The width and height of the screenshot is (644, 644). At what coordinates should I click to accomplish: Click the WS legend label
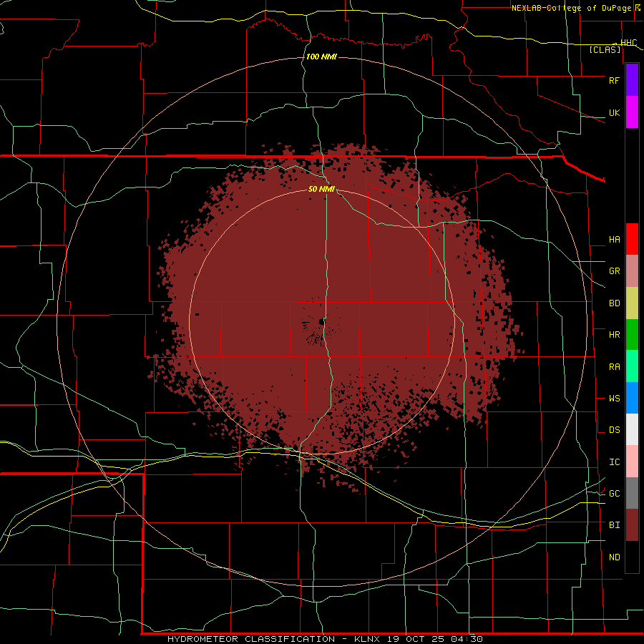click(614, 398)
